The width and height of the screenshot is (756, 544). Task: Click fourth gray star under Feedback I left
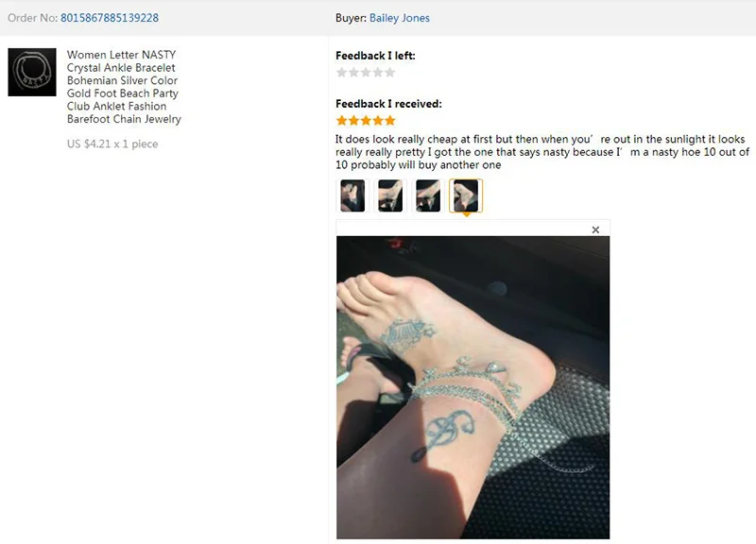[378, 73]
